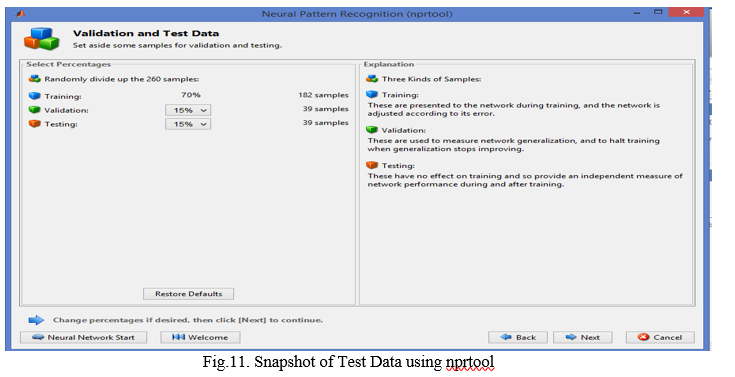Open the Testing percentage dropdown
The height and width of the screenshot is (377, 735).
(188, 124)
